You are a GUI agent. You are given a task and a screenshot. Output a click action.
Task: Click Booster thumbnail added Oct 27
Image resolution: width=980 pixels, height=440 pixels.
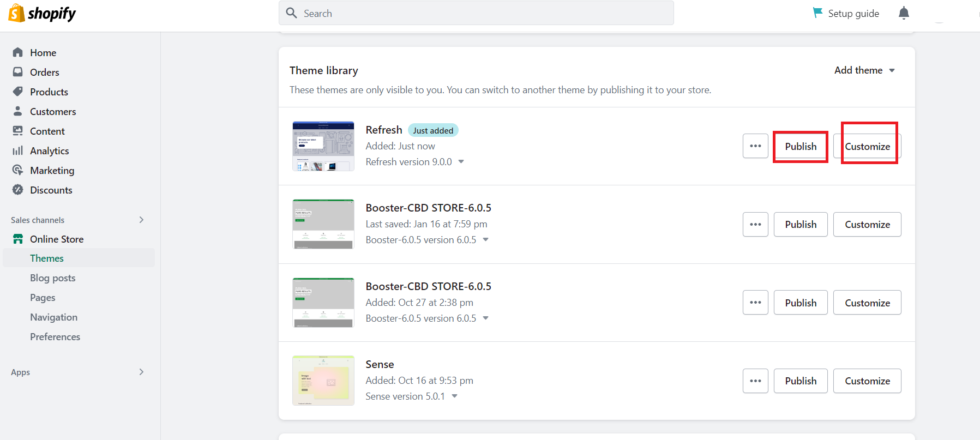click(323, 303)
